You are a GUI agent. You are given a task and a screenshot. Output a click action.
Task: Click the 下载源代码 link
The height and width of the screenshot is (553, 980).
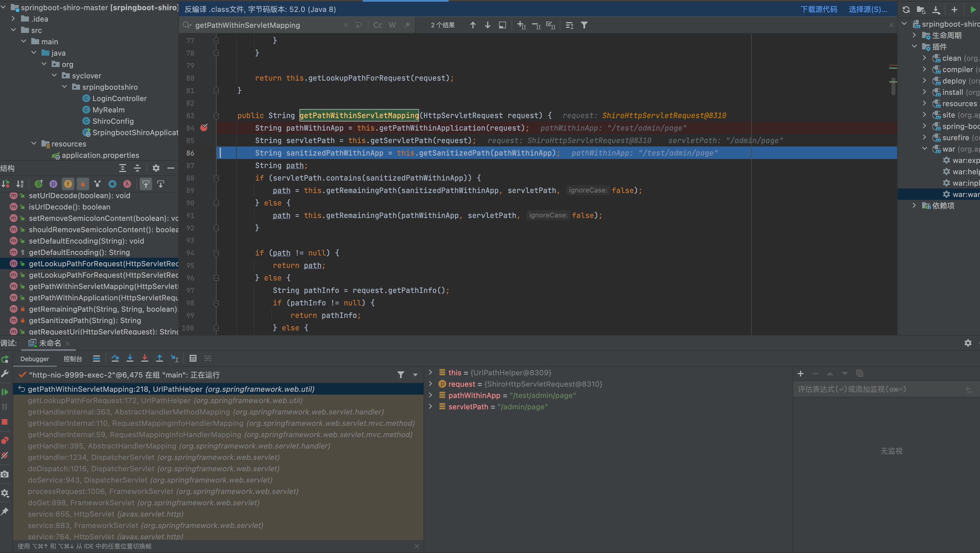pos(819,9)
